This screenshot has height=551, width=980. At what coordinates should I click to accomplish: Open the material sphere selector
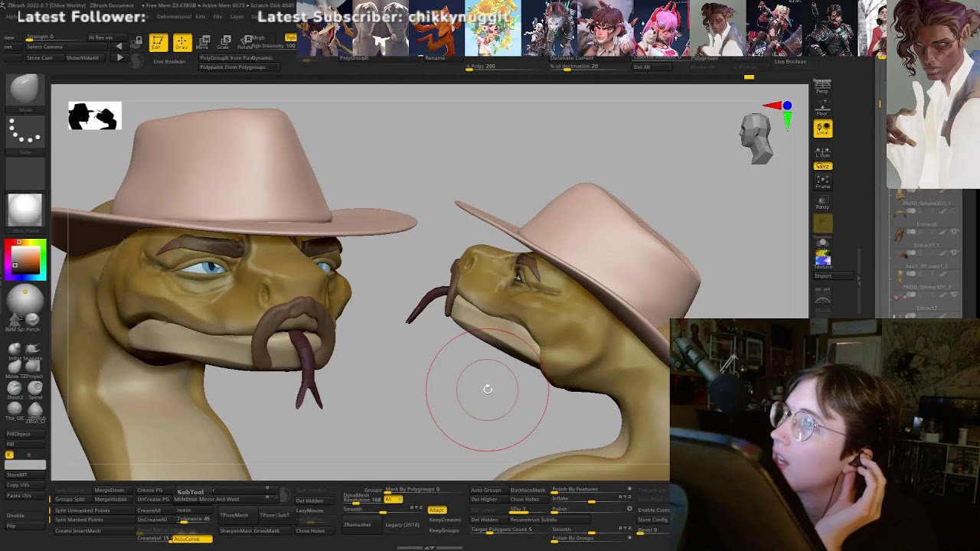(25, 209)
